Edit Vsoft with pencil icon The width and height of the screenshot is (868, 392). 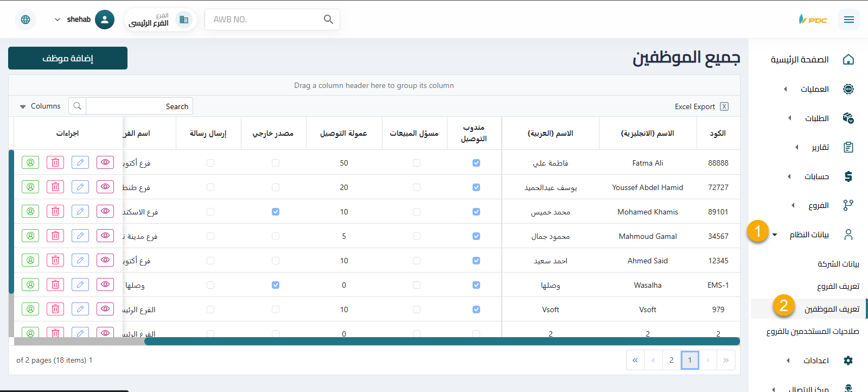[x=80, y=309]
